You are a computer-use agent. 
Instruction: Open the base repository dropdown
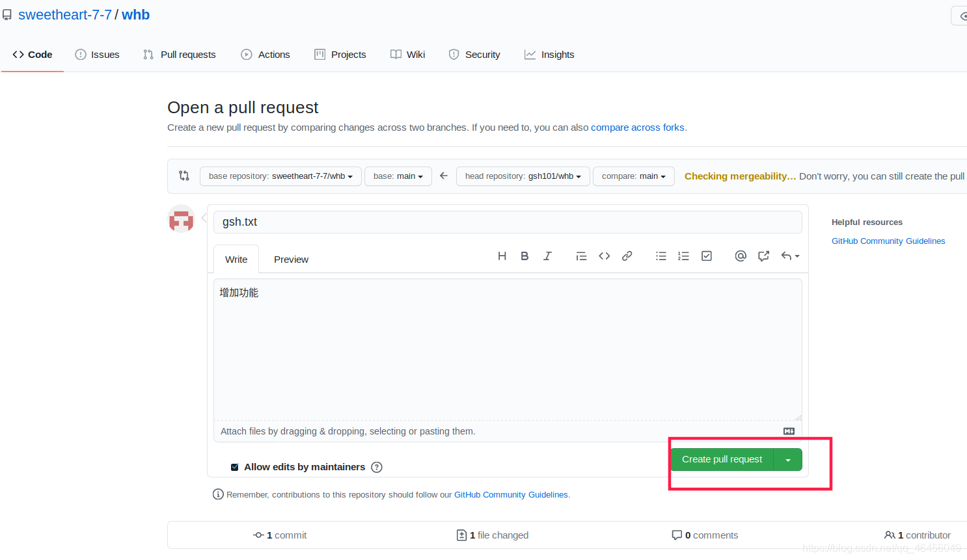tap(280, 176)
